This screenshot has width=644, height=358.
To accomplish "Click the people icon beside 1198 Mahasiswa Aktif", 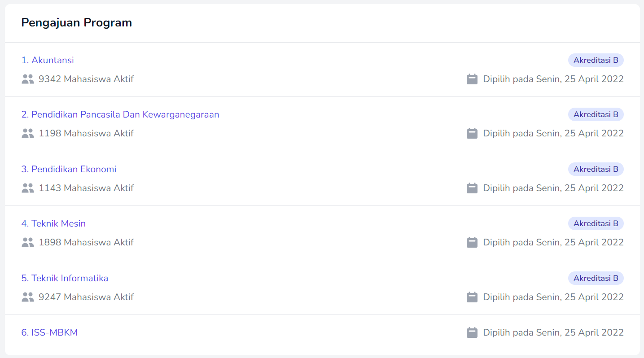I will point(28,134).
